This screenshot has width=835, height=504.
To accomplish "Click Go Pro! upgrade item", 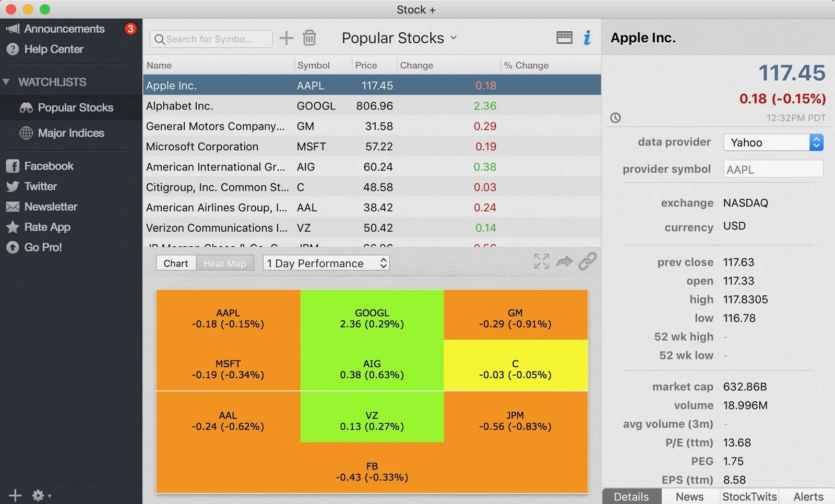I will click(34, 247).
